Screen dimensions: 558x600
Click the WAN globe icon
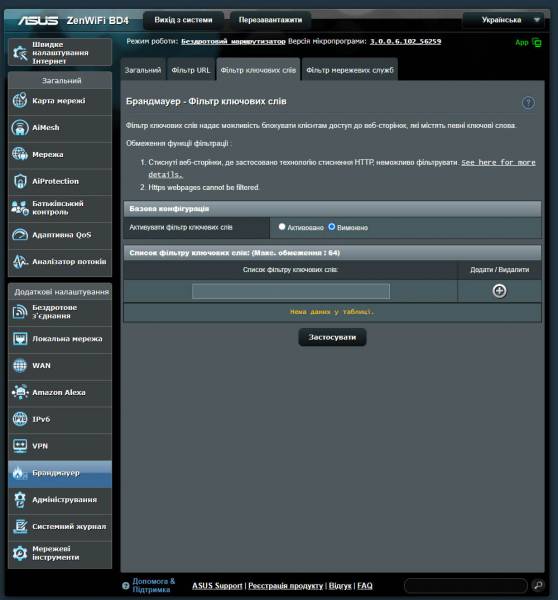click(20, 365)
